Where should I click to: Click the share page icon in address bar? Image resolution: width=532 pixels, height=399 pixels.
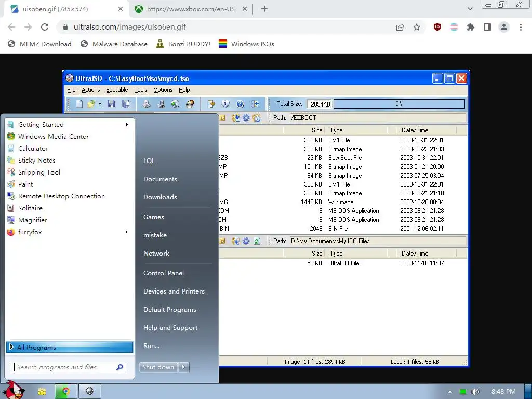coord(400,27)
